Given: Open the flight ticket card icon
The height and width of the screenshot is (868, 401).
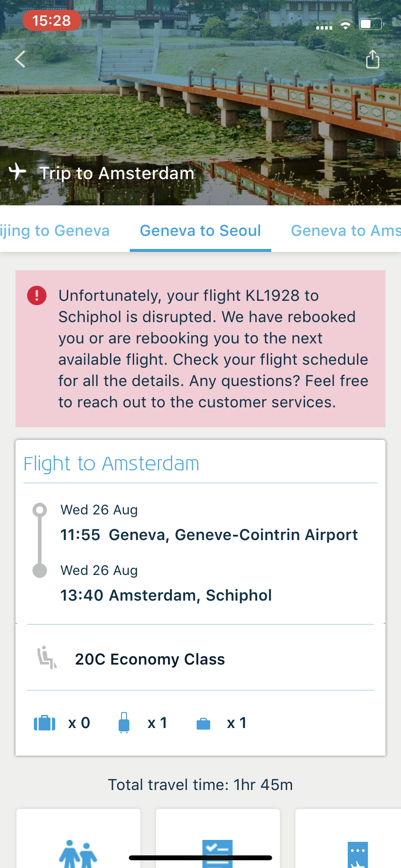Looking at the screenshot, I should click(357, 853).
